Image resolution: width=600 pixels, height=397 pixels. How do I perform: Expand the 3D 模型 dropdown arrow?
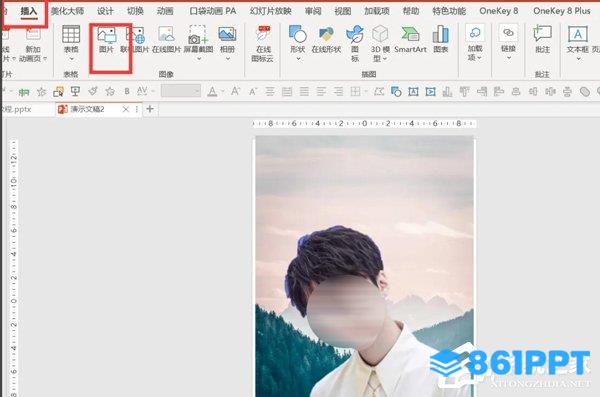pyautogui.click(x=385, y=59)
